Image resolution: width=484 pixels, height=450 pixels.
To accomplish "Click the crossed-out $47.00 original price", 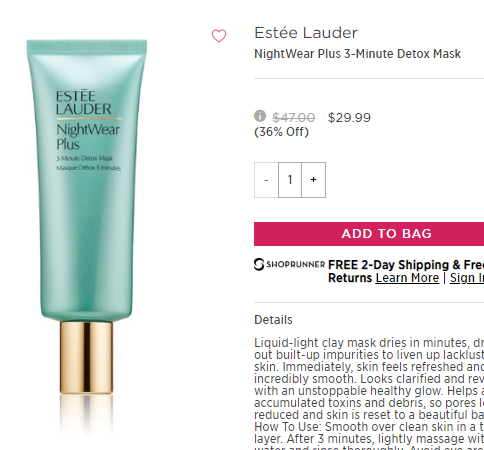I will tap(294, 118).
